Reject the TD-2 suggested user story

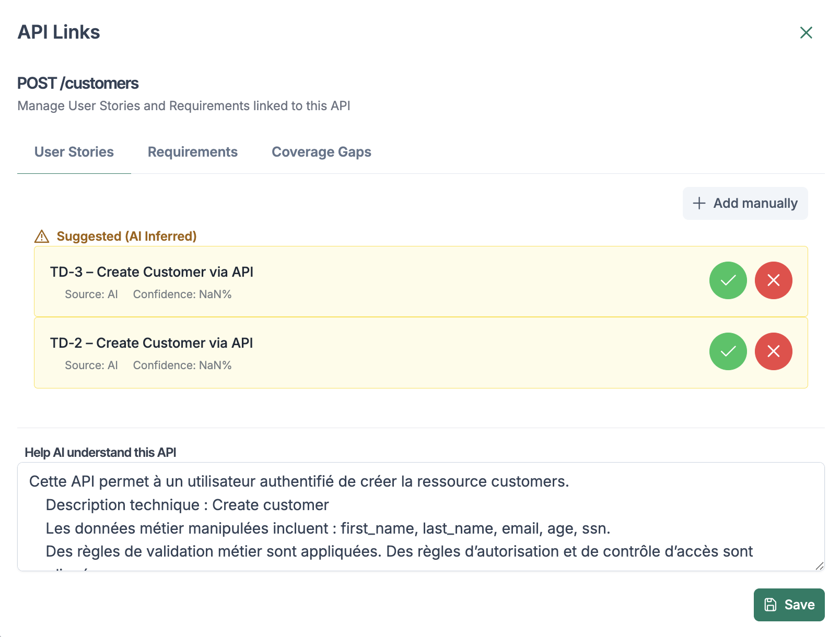tap(773, 351)
